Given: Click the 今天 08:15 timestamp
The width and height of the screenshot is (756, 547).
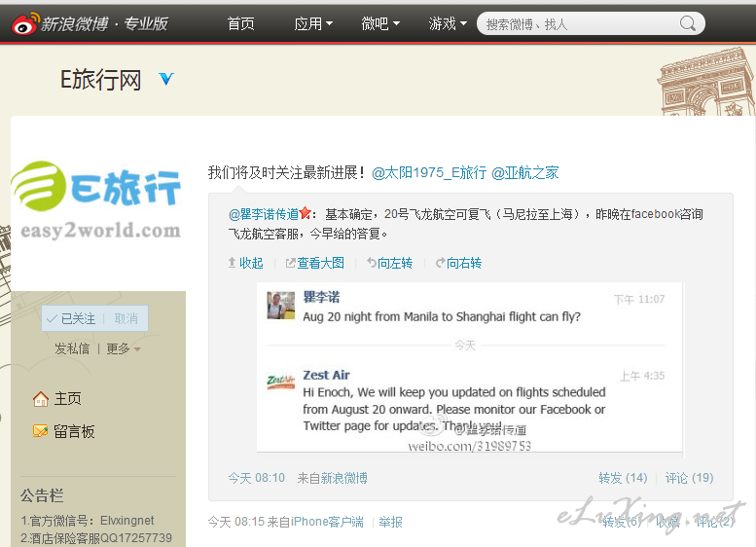Looking at the screenshot, I should pos(236,522).
